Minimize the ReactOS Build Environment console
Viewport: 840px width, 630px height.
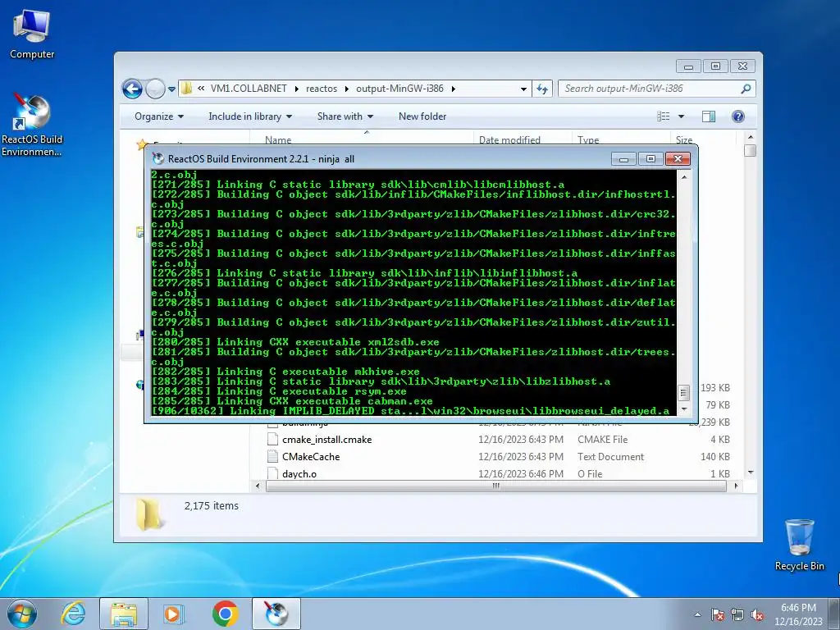coord(623,158)
